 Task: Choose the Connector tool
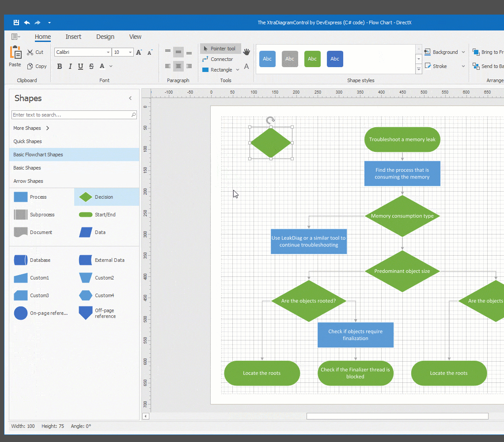(x=218, y=59)
